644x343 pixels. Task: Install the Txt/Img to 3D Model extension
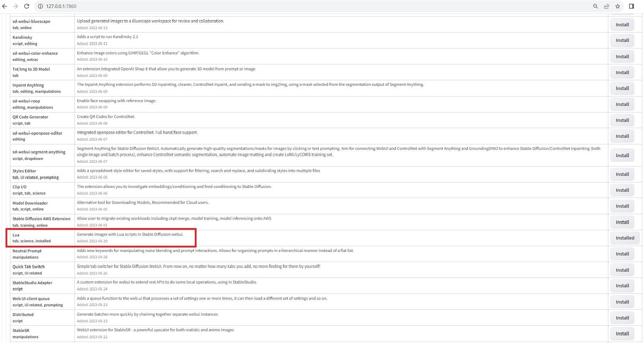622,72
